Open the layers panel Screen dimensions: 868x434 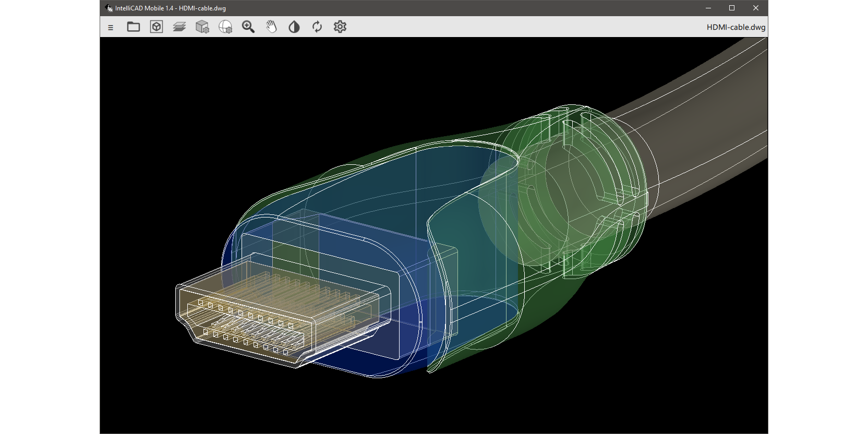(179, 27)
